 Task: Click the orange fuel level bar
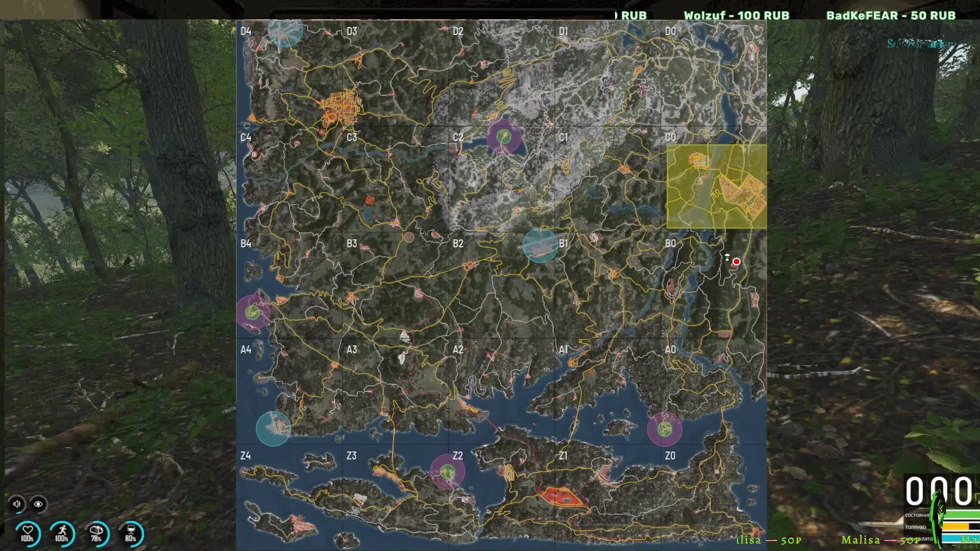tap(954, 527)
